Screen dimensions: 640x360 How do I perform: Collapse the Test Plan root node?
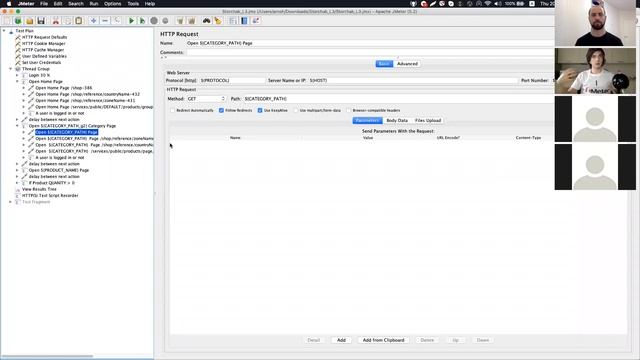point(4,31)
